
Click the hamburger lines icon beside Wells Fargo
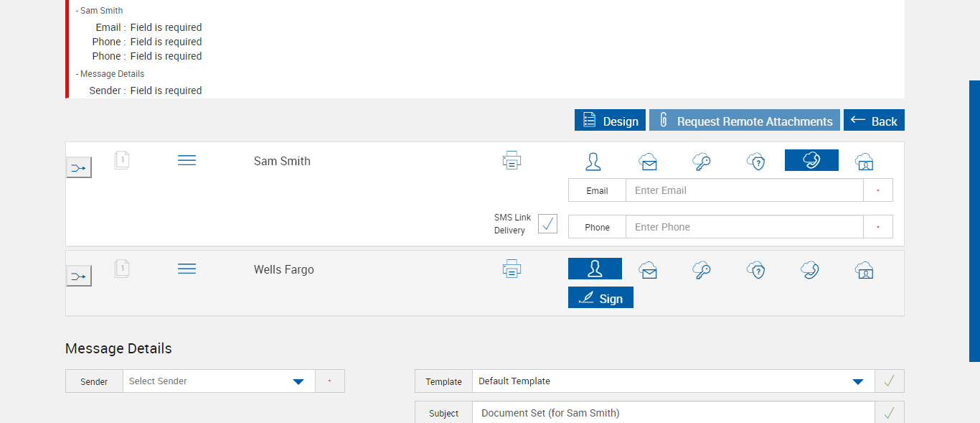pos(187,269)
